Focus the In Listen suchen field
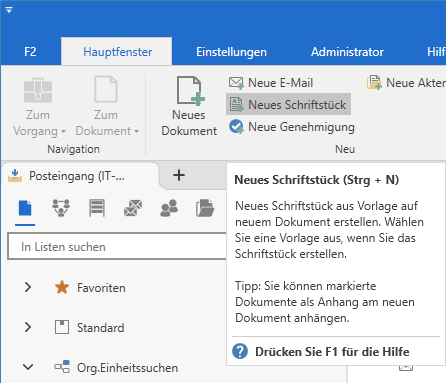Viewport: 446px width, 383px height. point(117,247)
